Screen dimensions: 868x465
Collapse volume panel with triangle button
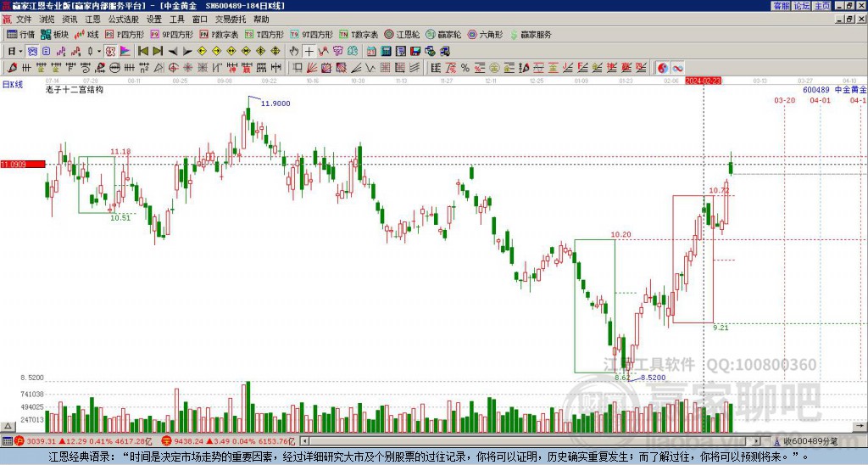coord(8,427)
